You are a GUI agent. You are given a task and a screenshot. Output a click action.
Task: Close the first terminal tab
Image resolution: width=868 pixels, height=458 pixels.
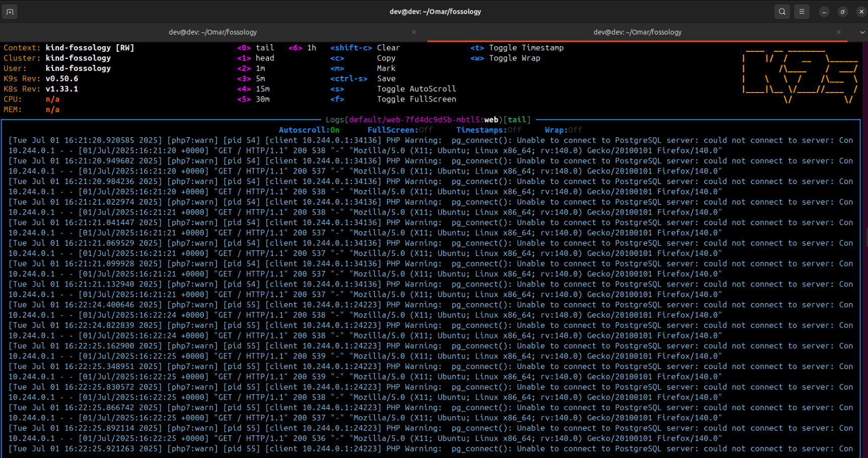click(x=414, y=32)
